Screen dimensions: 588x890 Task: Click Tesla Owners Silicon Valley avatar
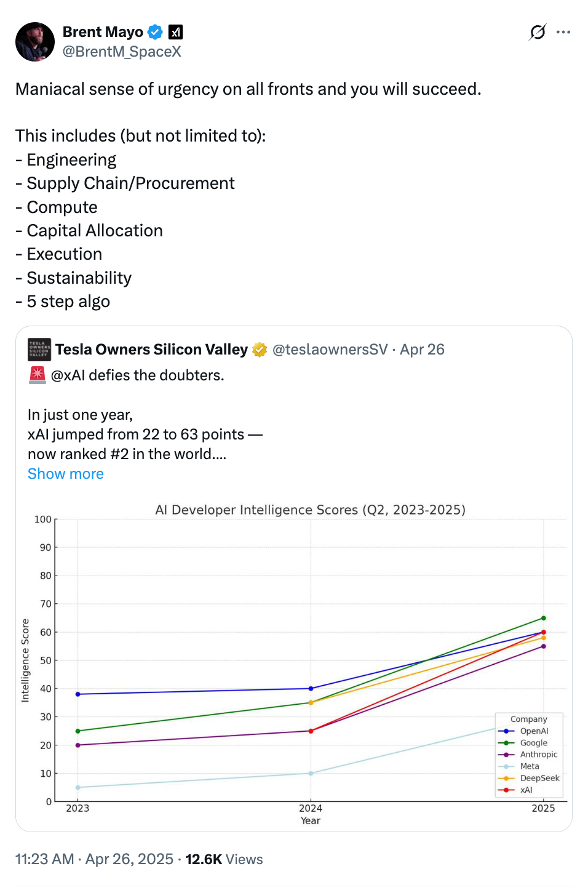tap(39, 350)
